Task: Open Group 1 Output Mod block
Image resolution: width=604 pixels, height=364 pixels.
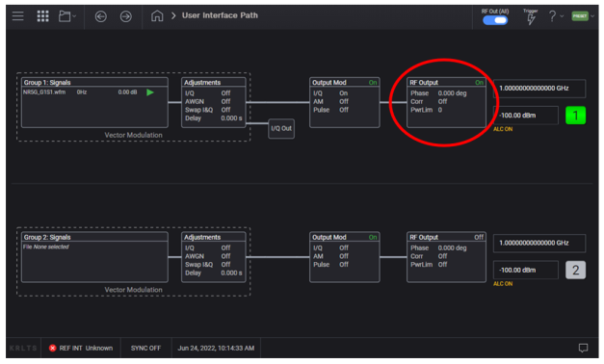Action: (x=344, y=102)
